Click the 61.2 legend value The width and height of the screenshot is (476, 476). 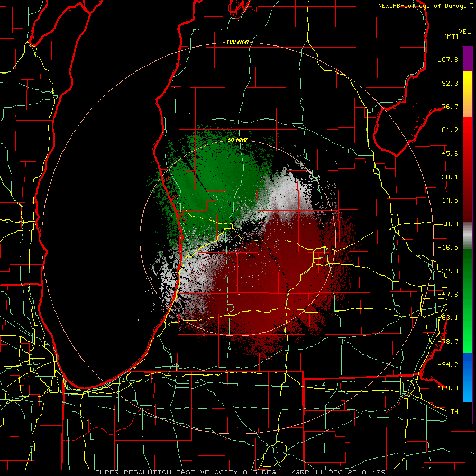point(450,130)
